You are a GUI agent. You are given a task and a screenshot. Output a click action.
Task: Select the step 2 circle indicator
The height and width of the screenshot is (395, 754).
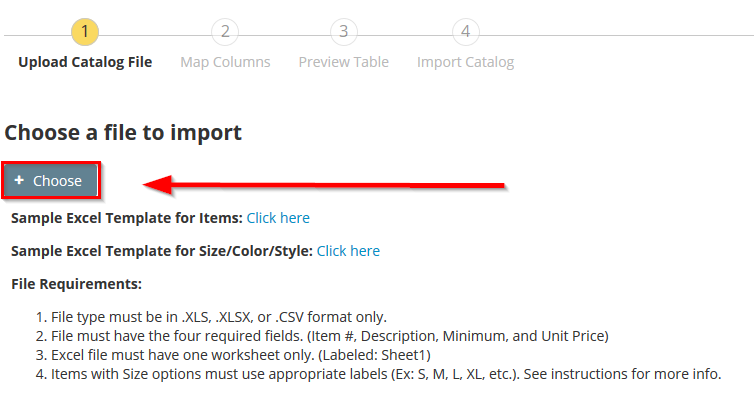pos(225,32)
